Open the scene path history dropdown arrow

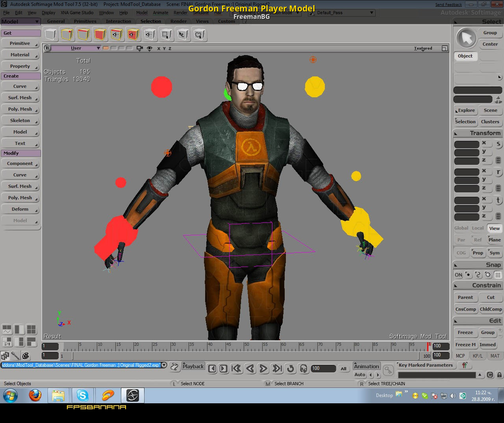(164, 365)
